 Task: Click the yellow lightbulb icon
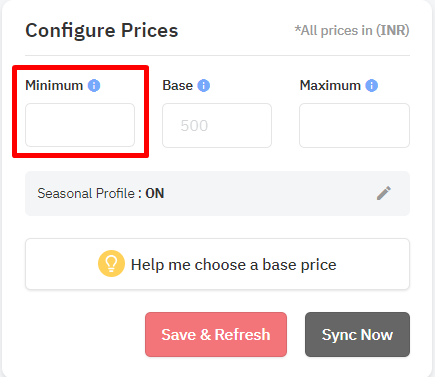[x=111, y=264]
